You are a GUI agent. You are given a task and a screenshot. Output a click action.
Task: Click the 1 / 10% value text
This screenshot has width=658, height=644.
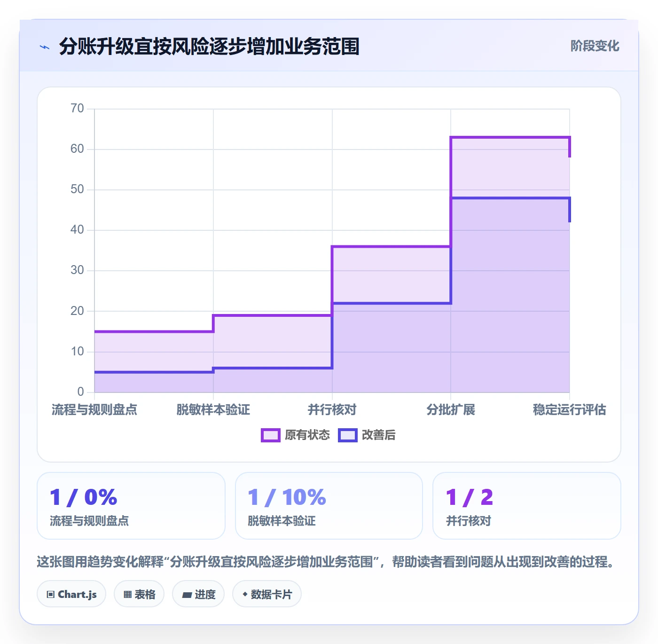(287, 497)
